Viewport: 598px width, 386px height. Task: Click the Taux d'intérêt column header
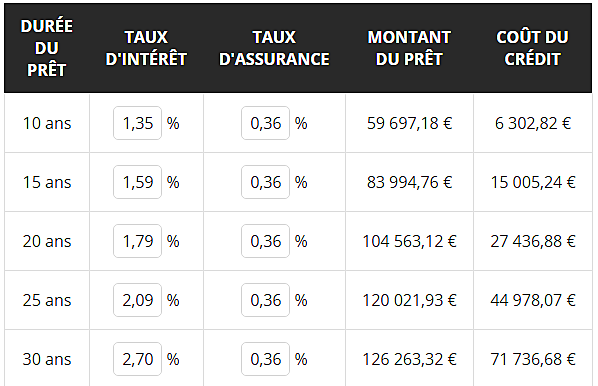[146, 48]
